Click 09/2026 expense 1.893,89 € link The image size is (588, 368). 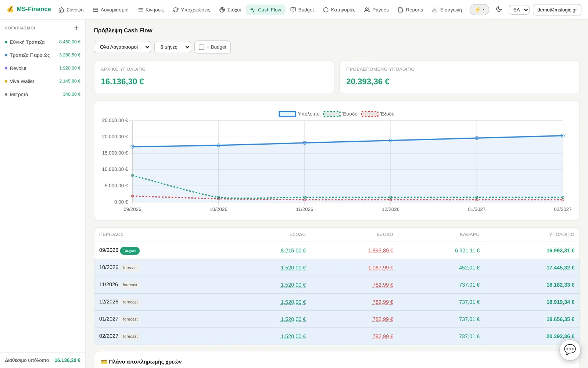tap(381, 251)
